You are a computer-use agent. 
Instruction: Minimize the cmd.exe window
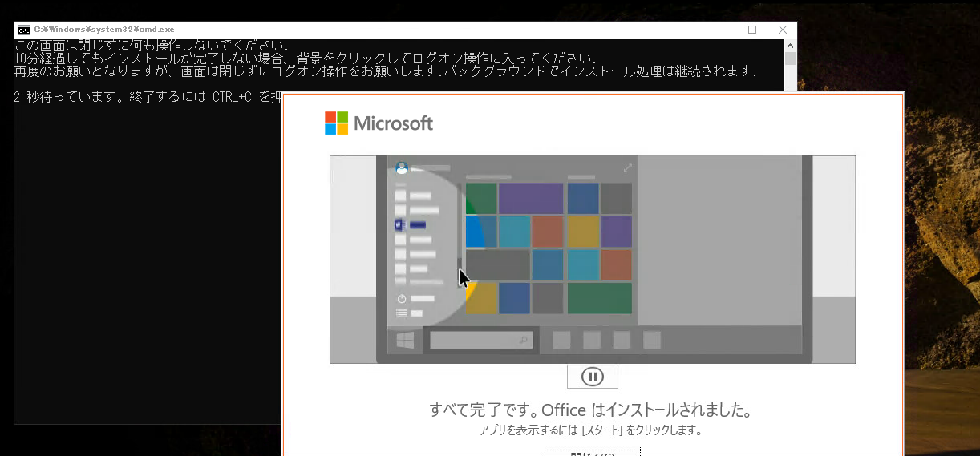[722, 30]
